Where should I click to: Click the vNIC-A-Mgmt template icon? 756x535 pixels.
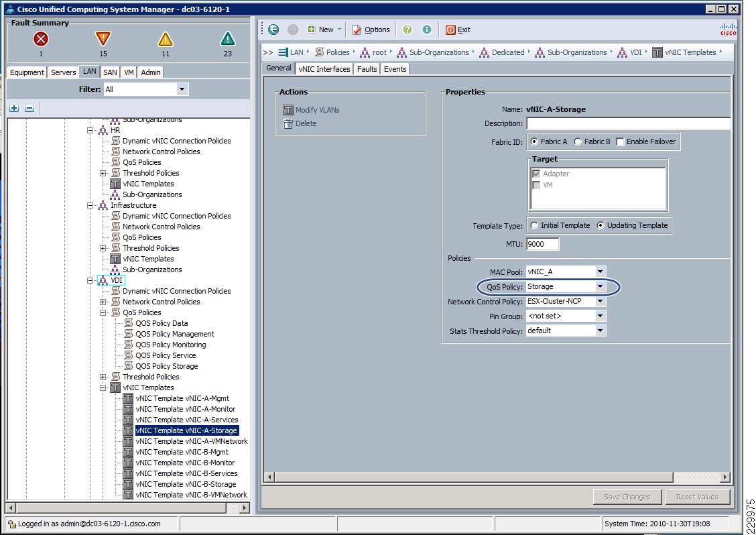pyautogui.click(x=128, y=398)
